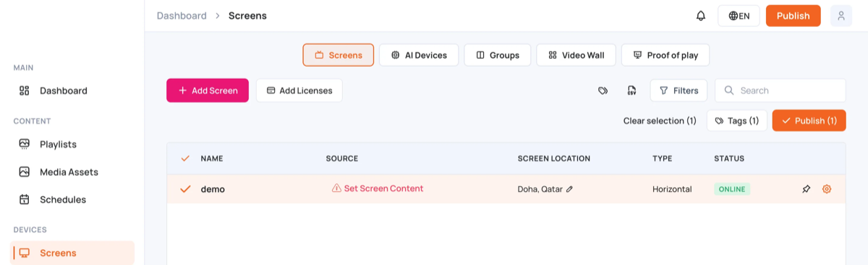Click the SOURCE column header
Viewport: 868px width, 265px height.
click(342, 159)
